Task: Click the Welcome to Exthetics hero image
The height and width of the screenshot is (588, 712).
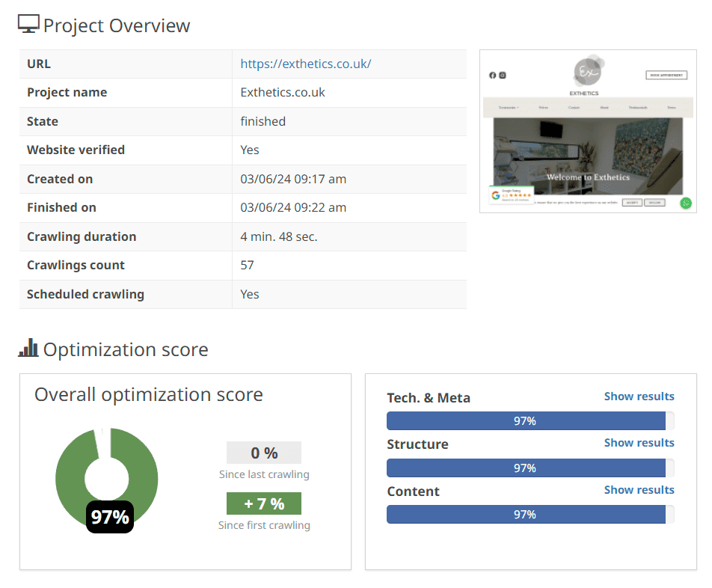Action: pyautogui.click(x=588, y=157)
